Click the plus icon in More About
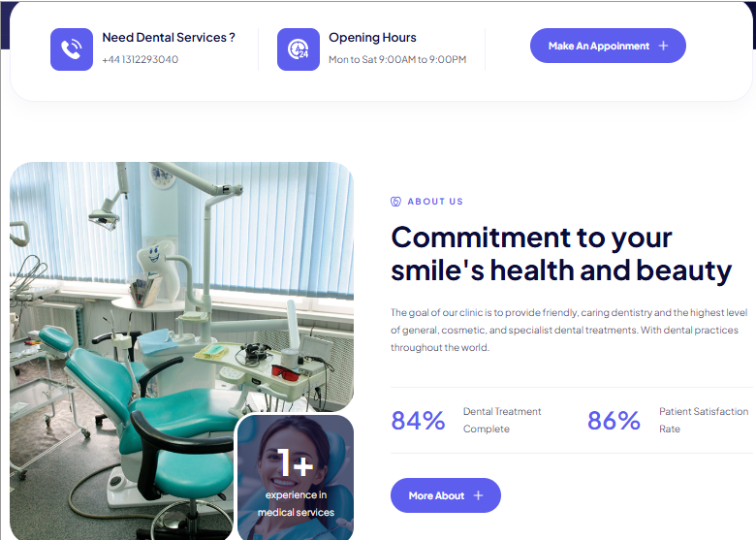The width and height of the screenshot is (756, 540). click(478, 495)
